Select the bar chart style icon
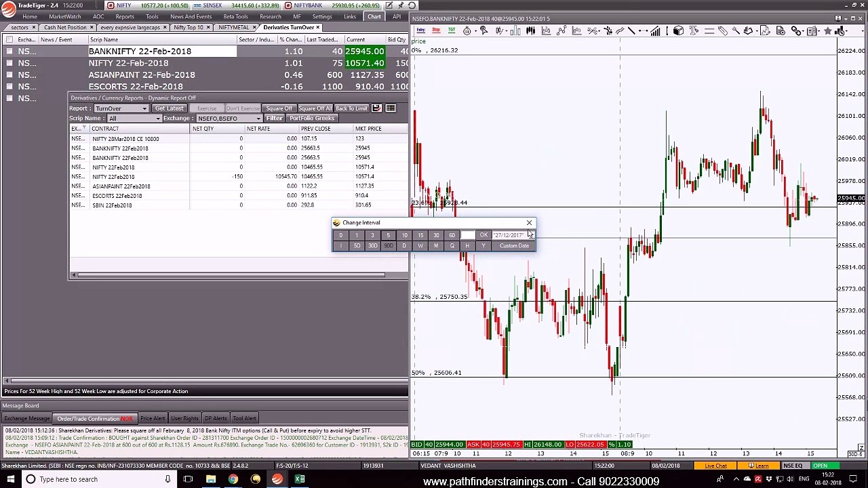The image size is (868, 488). point(515,30)
